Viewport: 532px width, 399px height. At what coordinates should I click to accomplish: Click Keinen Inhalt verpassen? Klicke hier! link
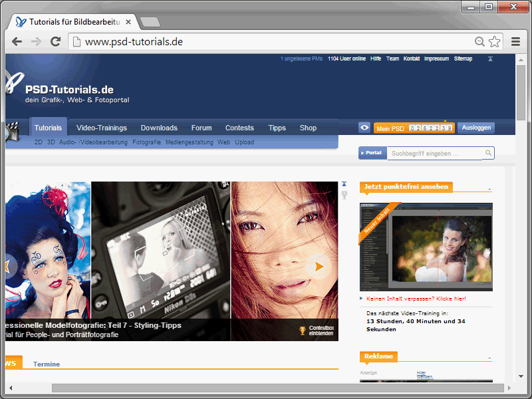(x=416, y=299)
